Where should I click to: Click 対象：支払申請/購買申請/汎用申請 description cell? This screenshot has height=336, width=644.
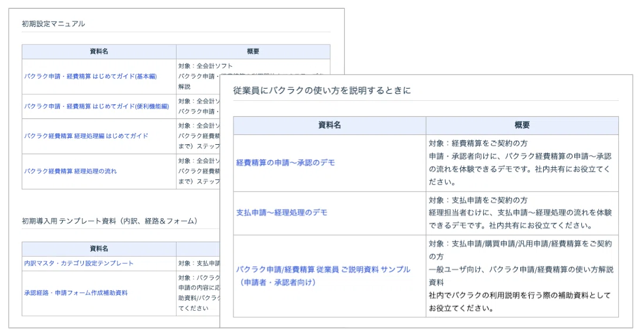[522, 276]
